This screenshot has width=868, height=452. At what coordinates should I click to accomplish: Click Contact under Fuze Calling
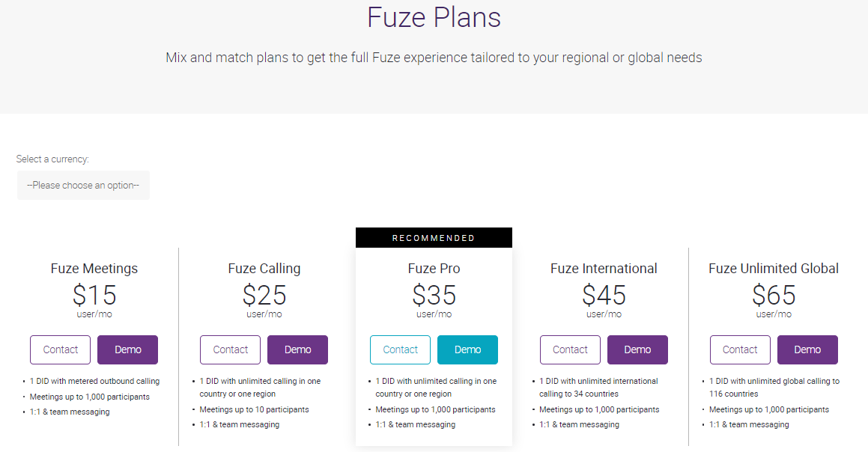(230, 349)
